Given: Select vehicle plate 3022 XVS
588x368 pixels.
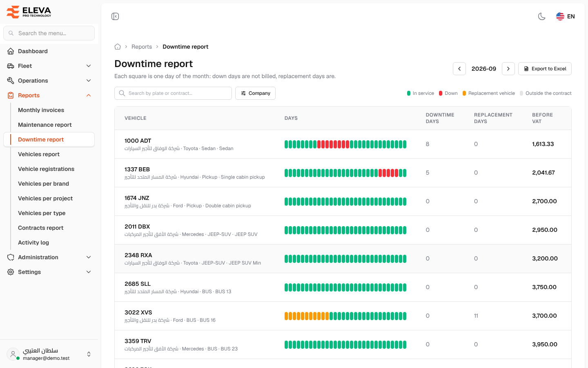Looking at the screenshot, I should pos(138,312).
